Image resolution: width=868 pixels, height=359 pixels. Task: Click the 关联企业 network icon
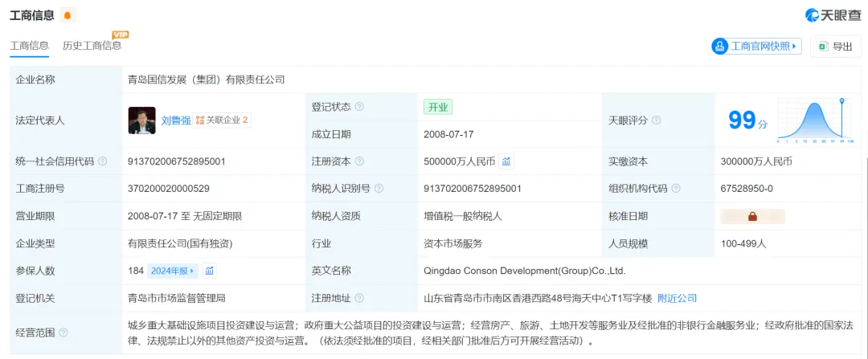(200, 120)
